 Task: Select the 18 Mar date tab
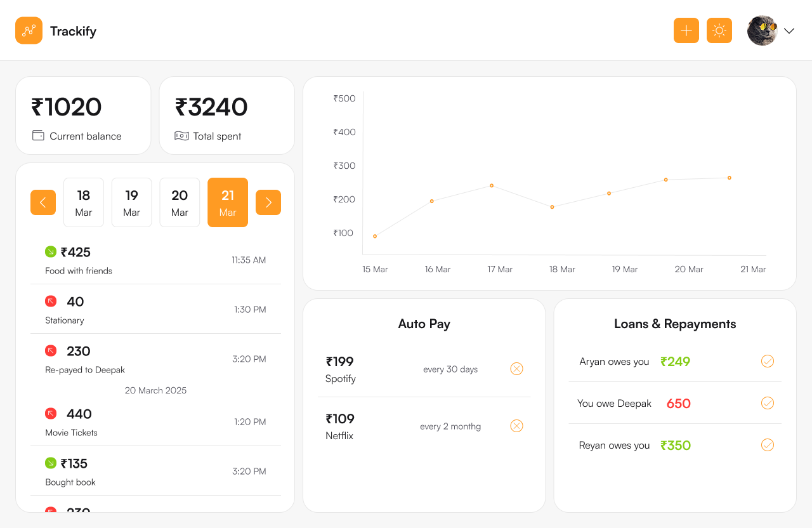pyautogui.click(x=84, y=202)
